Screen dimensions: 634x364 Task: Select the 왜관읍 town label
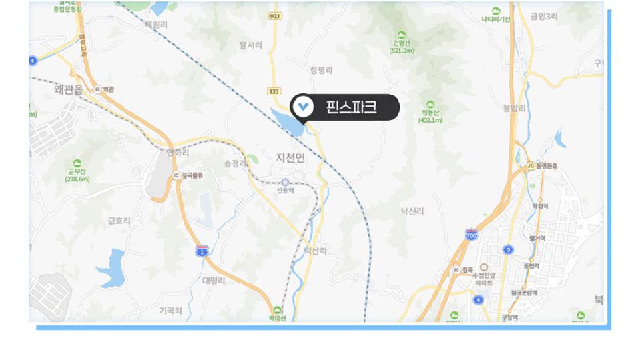tap(69, 89)
